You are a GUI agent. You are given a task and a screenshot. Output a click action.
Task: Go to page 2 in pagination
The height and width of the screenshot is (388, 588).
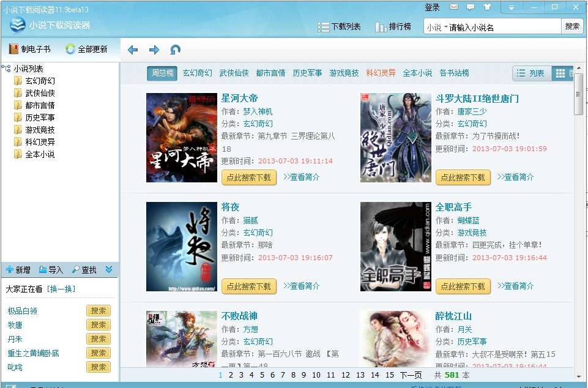coord(231,375)
